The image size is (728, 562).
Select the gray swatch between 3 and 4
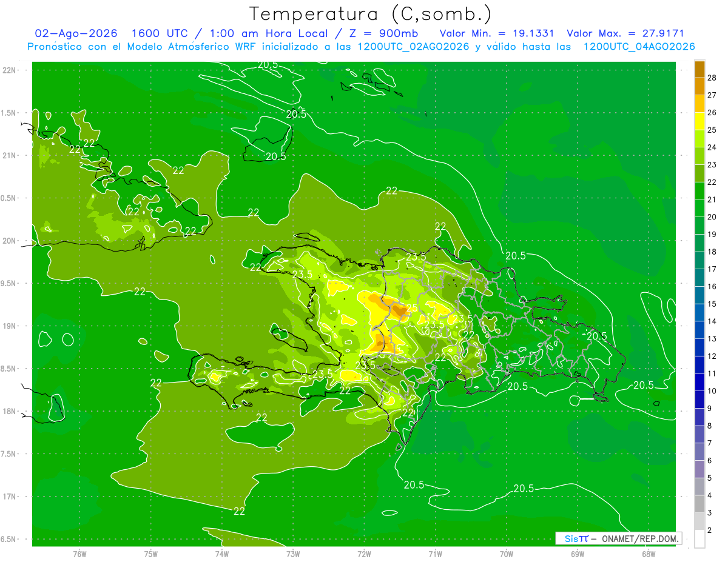point(699,504)
